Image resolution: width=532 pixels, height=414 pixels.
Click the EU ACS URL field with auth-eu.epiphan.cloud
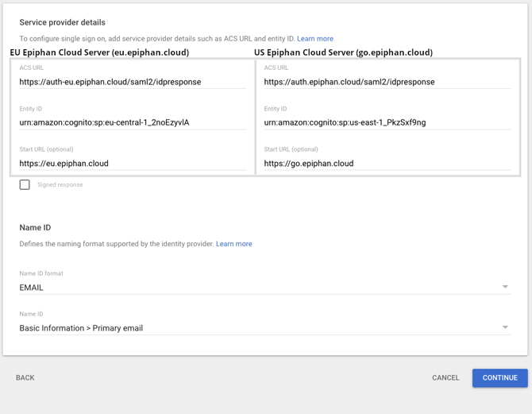point(133,82)
